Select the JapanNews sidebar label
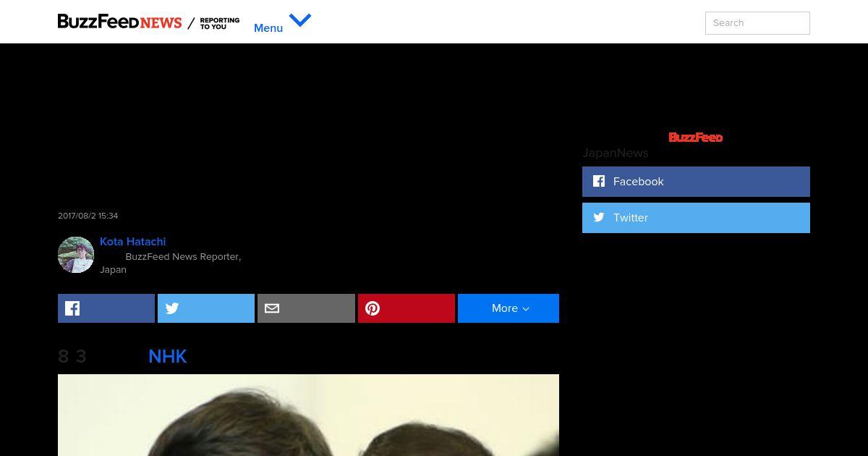 616,153
